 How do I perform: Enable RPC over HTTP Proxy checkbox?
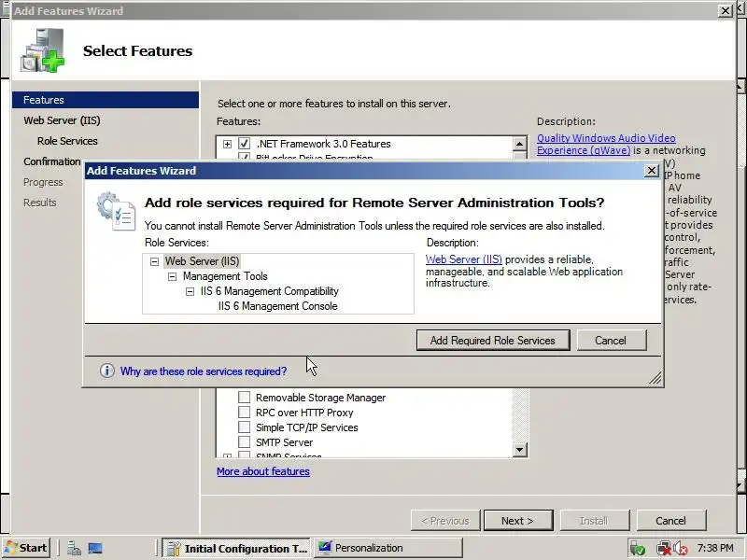[x=244, y=413]
